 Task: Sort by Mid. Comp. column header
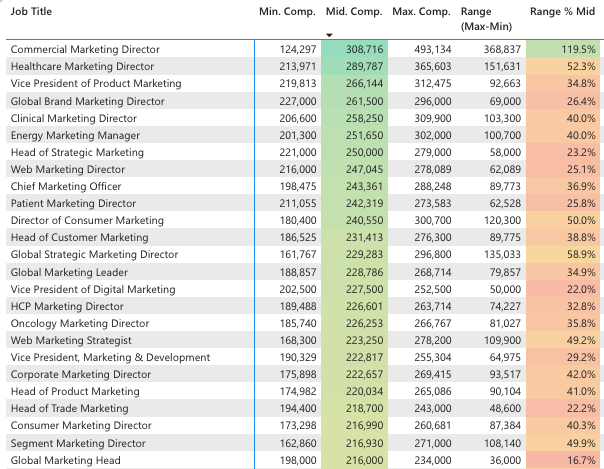(x=354, y=12)
